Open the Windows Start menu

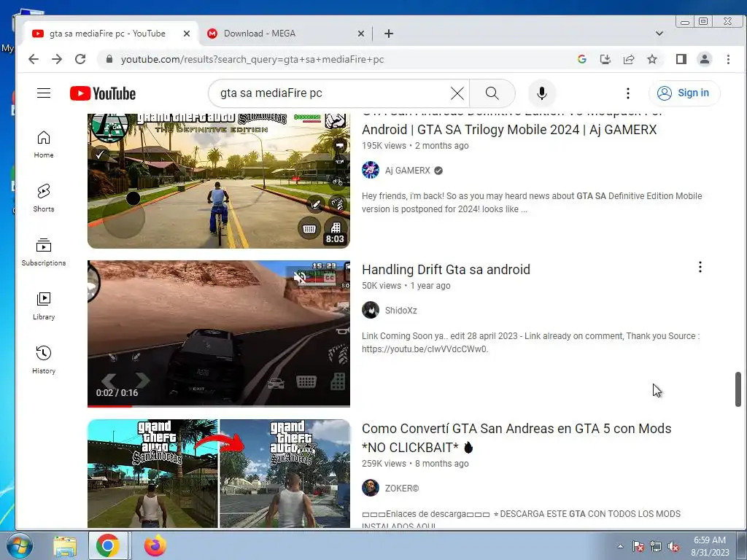pos(18,545)
